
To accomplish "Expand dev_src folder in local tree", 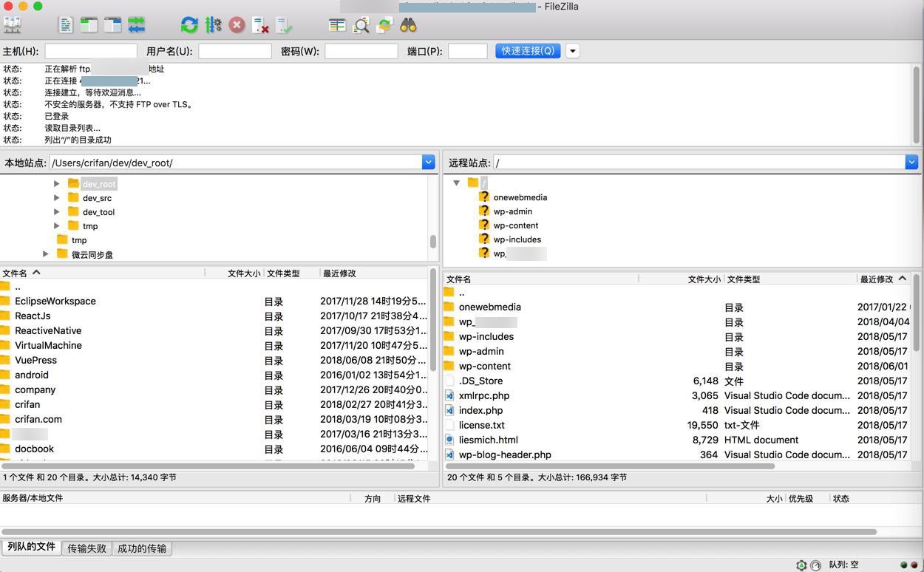I will coord(57,197).
